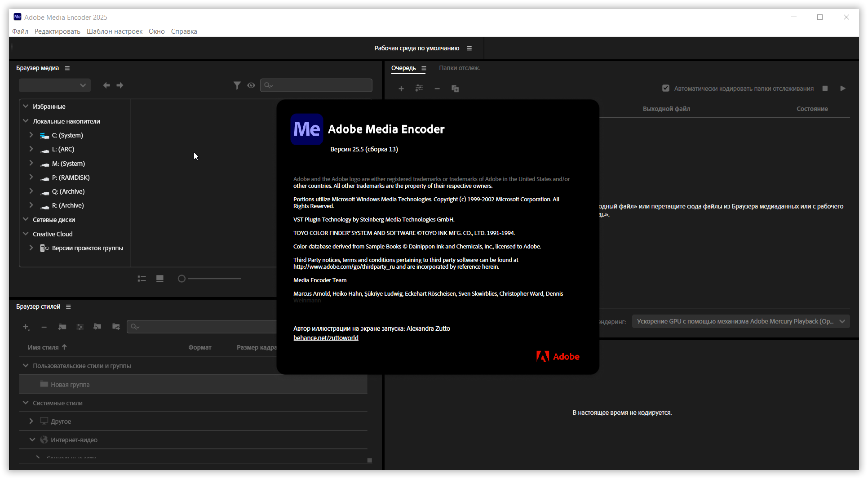Click the add source plus icon in Queue
This screenshot has height=479, width=868.
click(401, 89)
